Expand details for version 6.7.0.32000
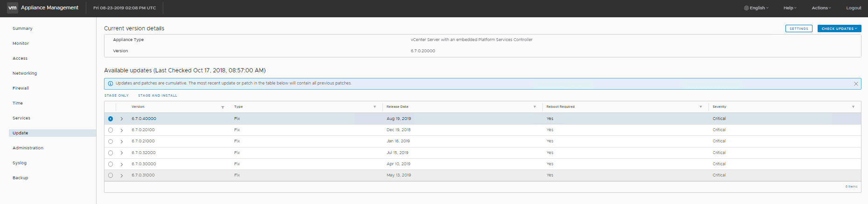The image size is (868, 204). (122, 153)
